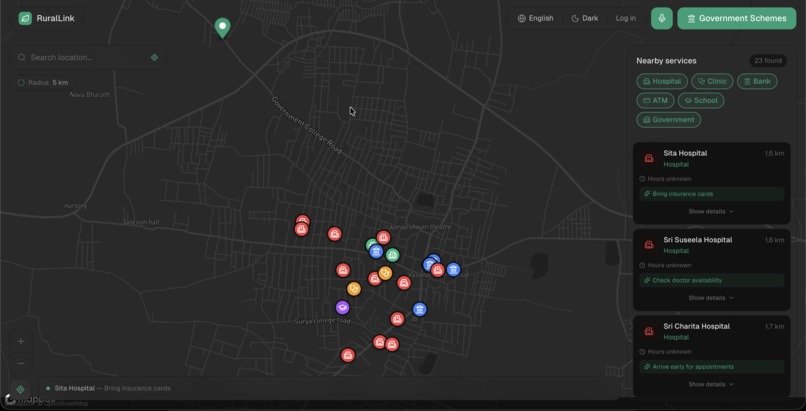The image size is (806, 411).
Task: Zoom in the map with plus button
Action: pyautogui.click(x=21, y=341)
